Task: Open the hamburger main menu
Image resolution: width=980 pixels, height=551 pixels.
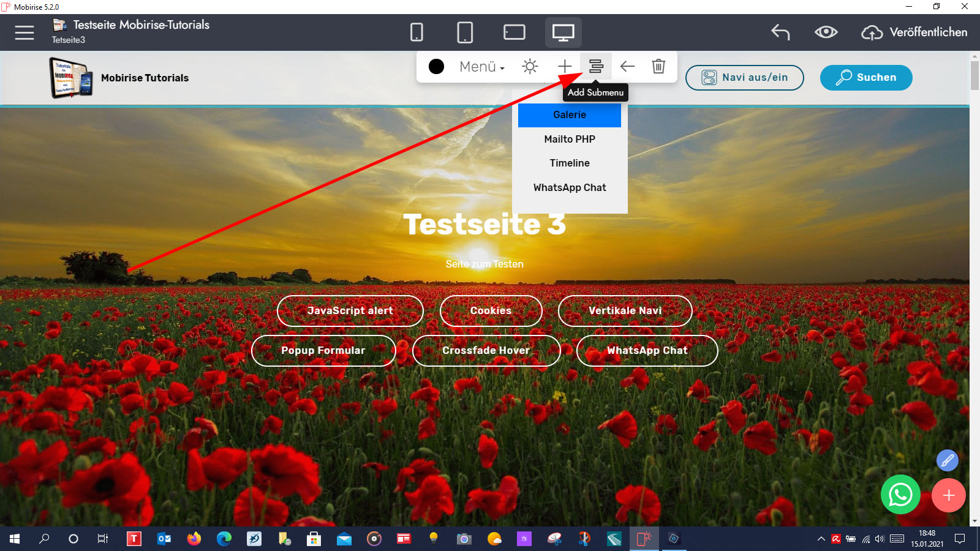Action: click(x=24, y=32)
